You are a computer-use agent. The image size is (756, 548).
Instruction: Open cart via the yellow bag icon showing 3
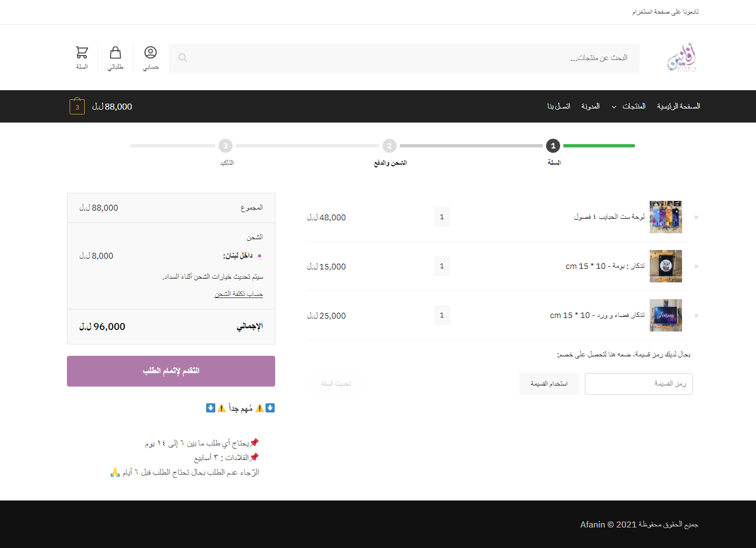[77, 106]
